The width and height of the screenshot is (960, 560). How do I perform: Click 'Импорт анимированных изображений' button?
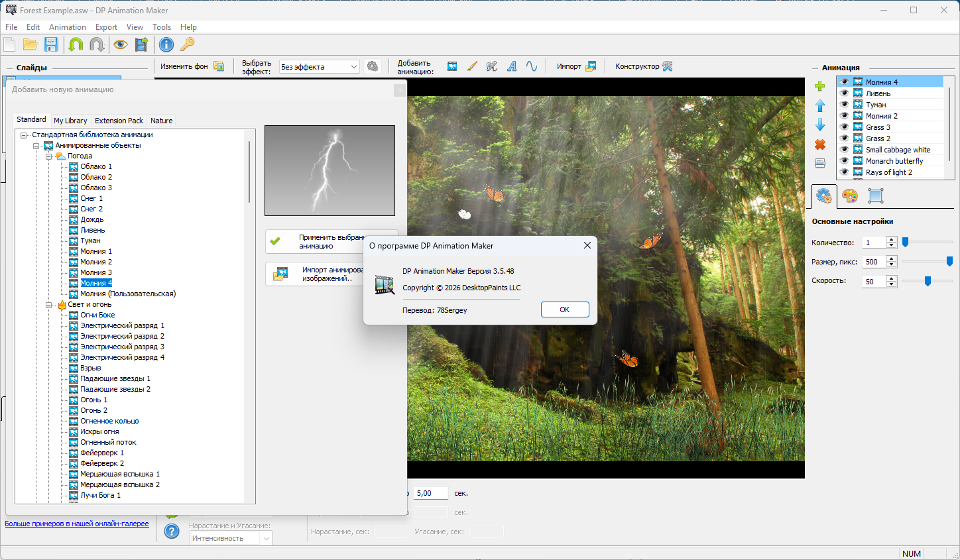pyautogui.click(x=331, y=274)
